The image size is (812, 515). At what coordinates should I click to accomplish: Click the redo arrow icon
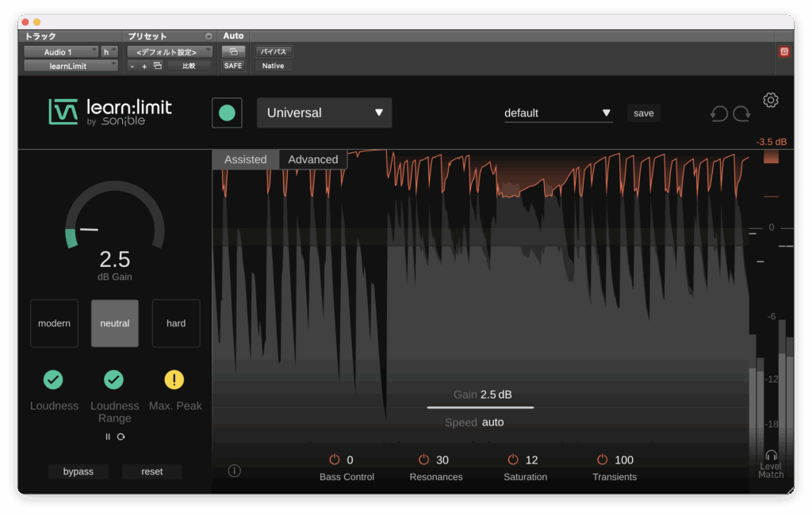coord(741,113)
